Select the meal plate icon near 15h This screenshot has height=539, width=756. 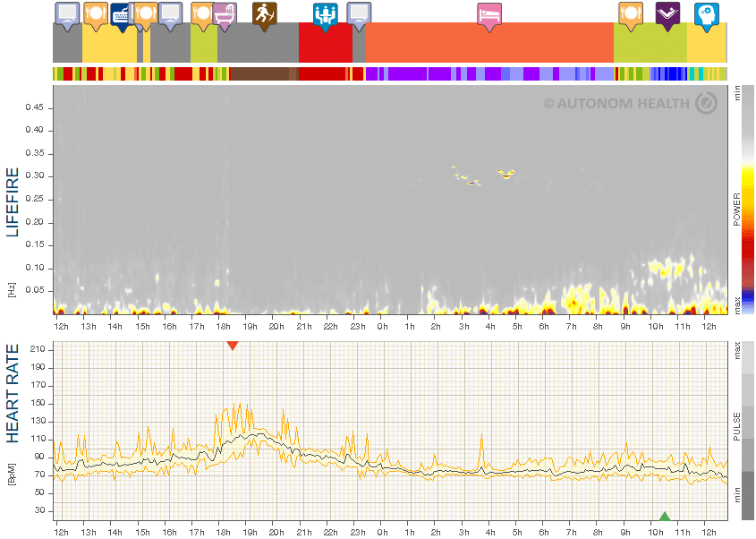pos(145,14)
